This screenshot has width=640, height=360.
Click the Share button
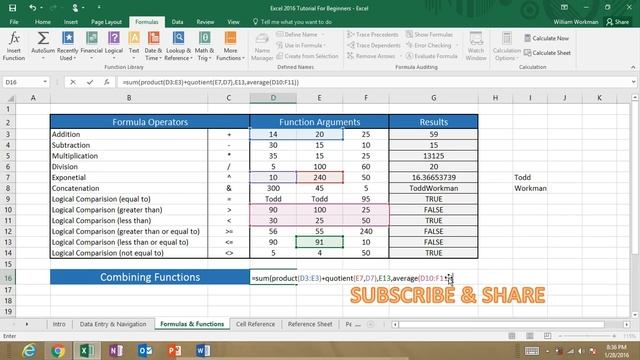pos(618,22)
